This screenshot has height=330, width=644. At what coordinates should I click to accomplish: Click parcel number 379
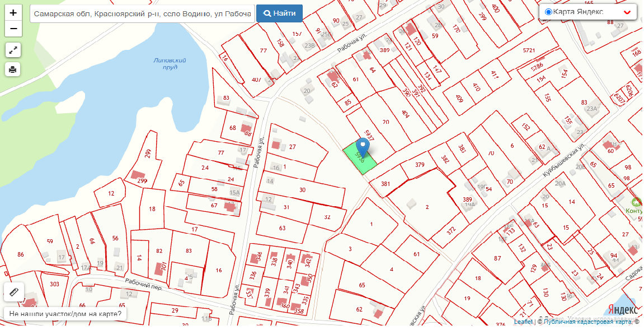point(419,165)
